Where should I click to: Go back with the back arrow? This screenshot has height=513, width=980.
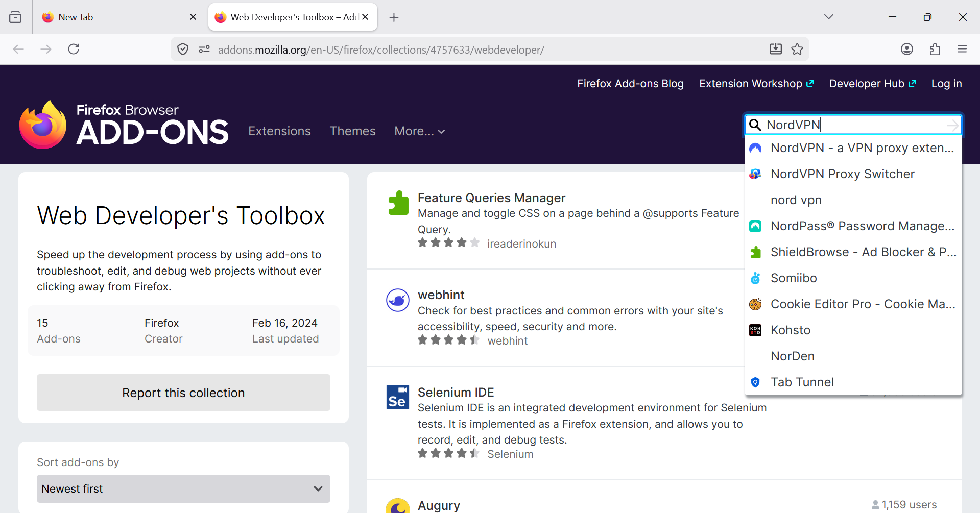(18, 50)
